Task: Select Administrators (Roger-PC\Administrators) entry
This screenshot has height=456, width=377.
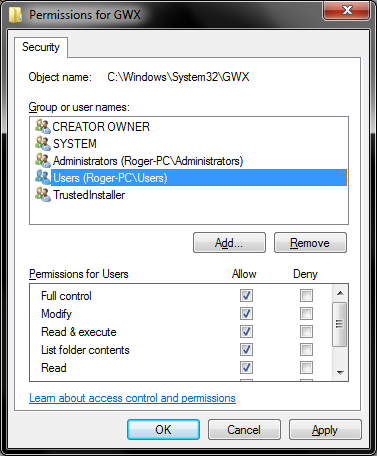Action: point(148,161)
